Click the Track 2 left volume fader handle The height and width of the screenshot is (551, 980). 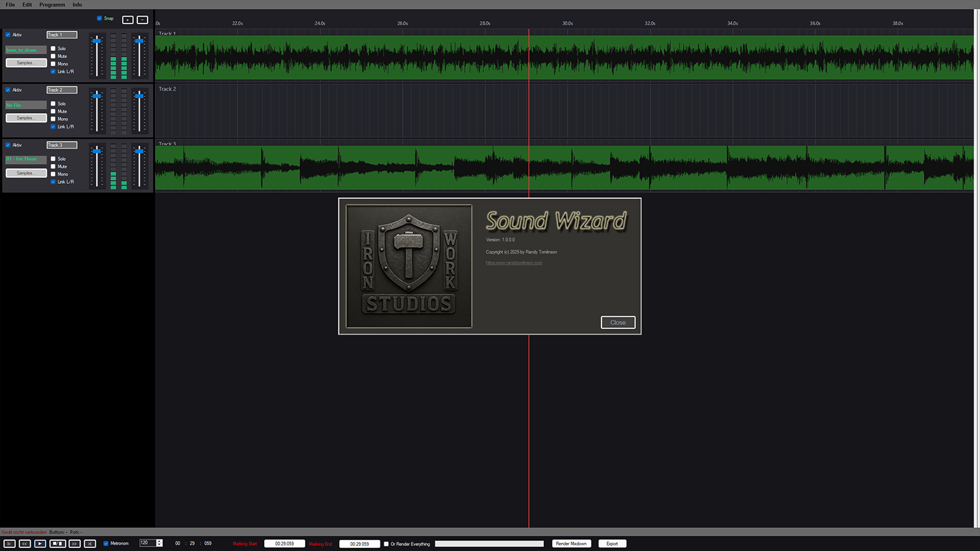pyautogui.click(x=96, y=96)
